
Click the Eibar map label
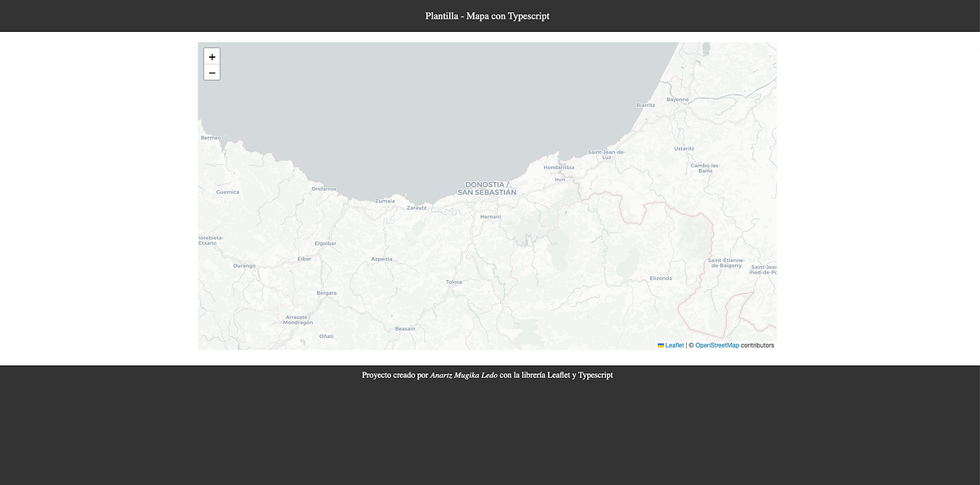tap(305, 257)
